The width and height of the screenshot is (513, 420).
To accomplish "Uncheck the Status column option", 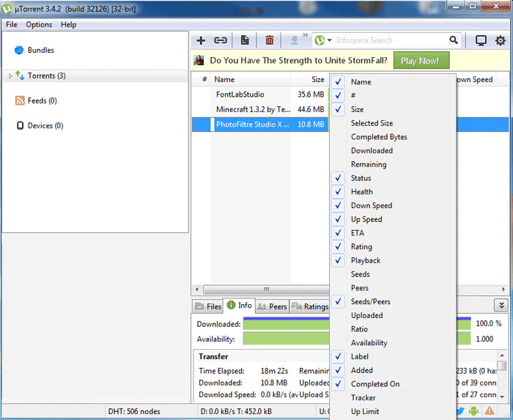I will point(393,178).
